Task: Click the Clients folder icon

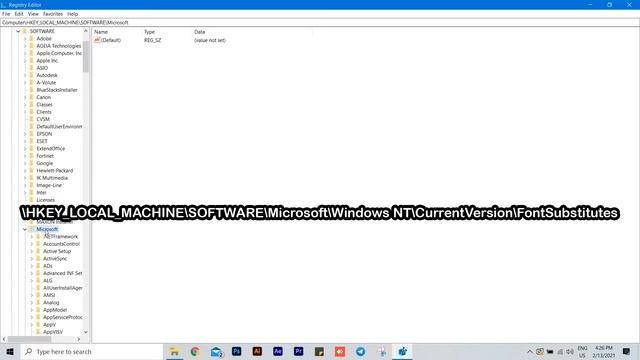Action: [31, 112]
